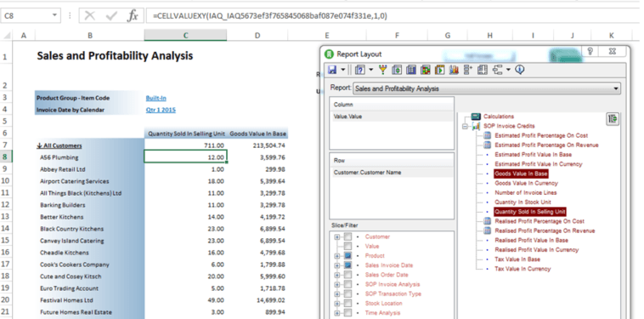Viewport: 644px width, 319px height.
Task: Select the Quantity Sold In Selling Unit measure
Action: 530,212
